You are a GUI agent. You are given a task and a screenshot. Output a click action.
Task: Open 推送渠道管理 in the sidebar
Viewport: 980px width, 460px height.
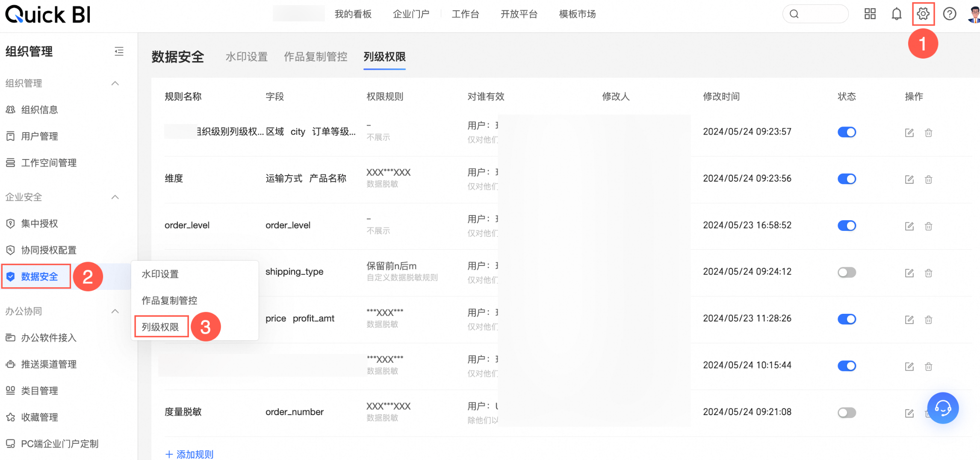click(49, 364)
